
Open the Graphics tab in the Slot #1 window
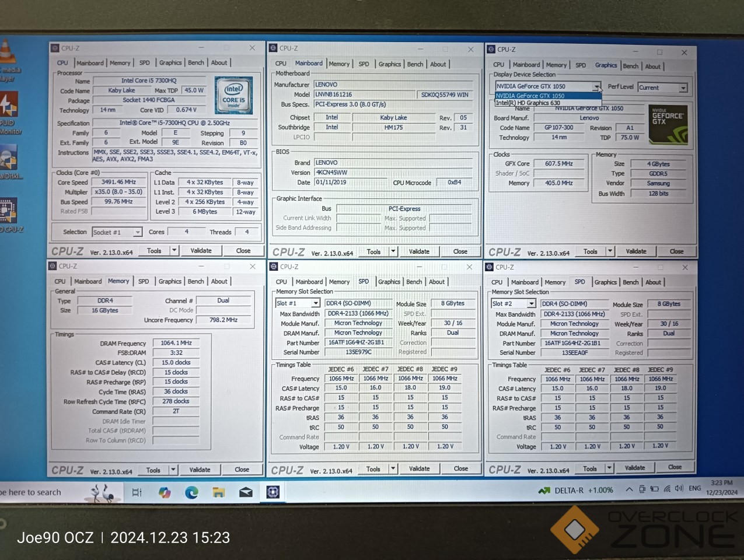pos(389,282)
